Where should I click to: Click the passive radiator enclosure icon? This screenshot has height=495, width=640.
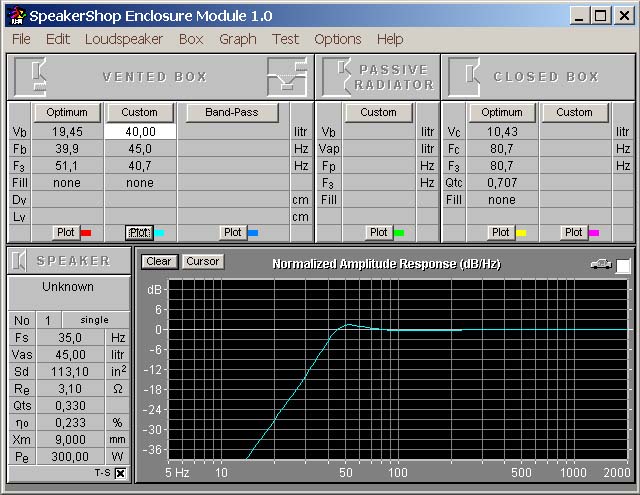pos(337,77)
